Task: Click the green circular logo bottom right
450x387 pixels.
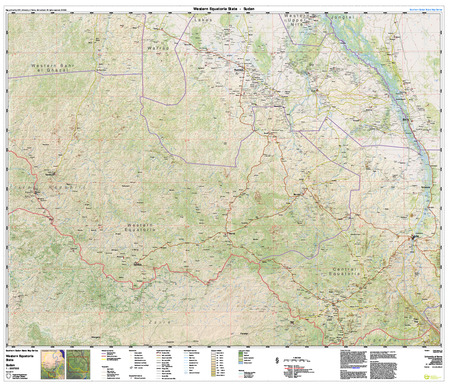Action: coord(427,376)
